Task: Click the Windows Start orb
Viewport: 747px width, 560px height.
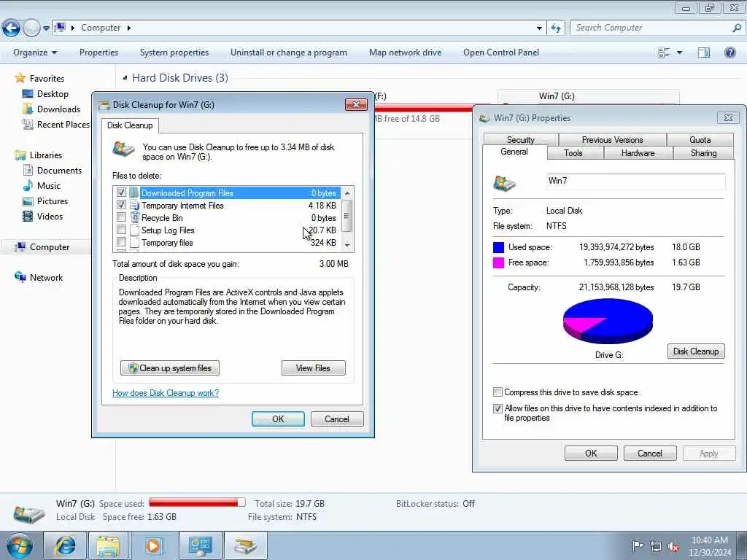Action: (x=20, y=545)
